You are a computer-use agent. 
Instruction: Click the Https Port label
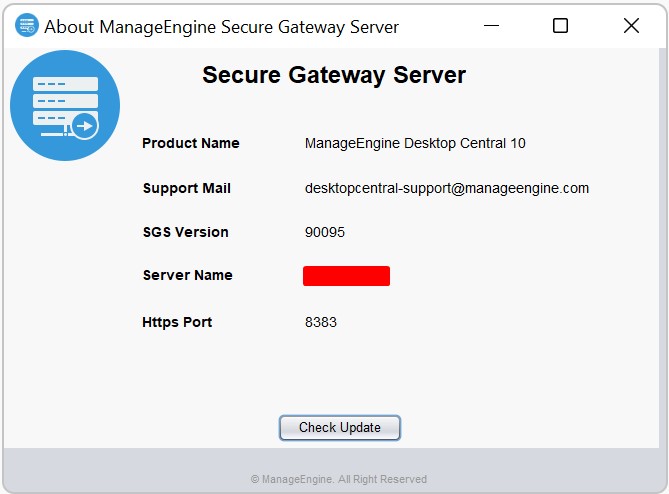click(177, 322)
